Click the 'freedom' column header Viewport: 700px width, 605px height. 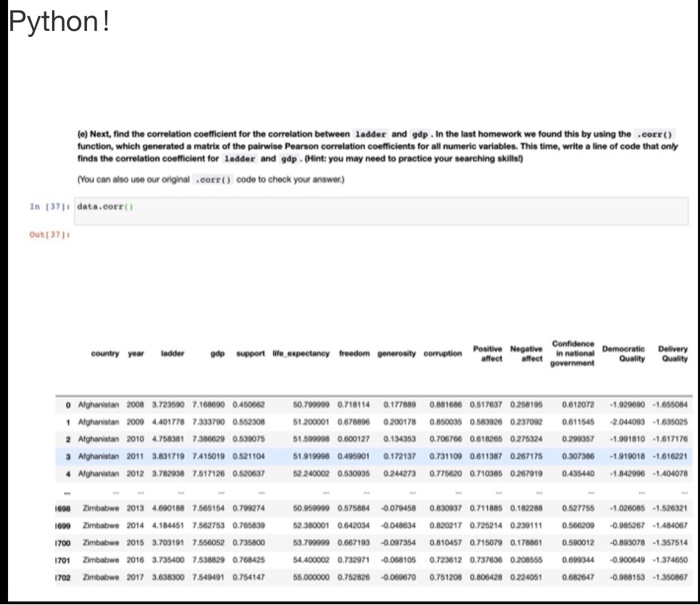click(x=354, y=354)
